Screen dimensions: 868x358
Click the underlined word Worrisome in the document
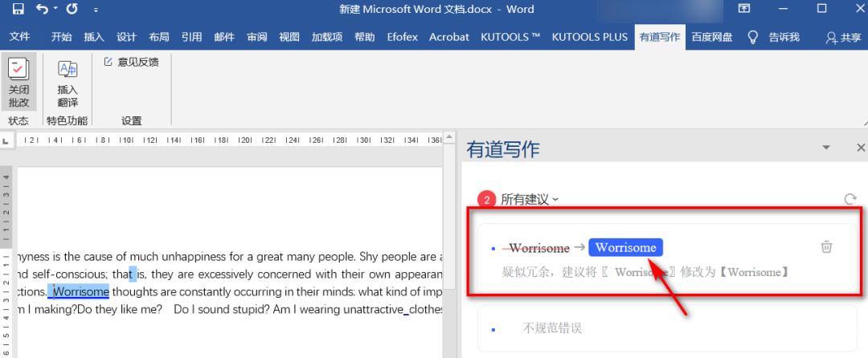pyautogui.click(x=81, y=291)
